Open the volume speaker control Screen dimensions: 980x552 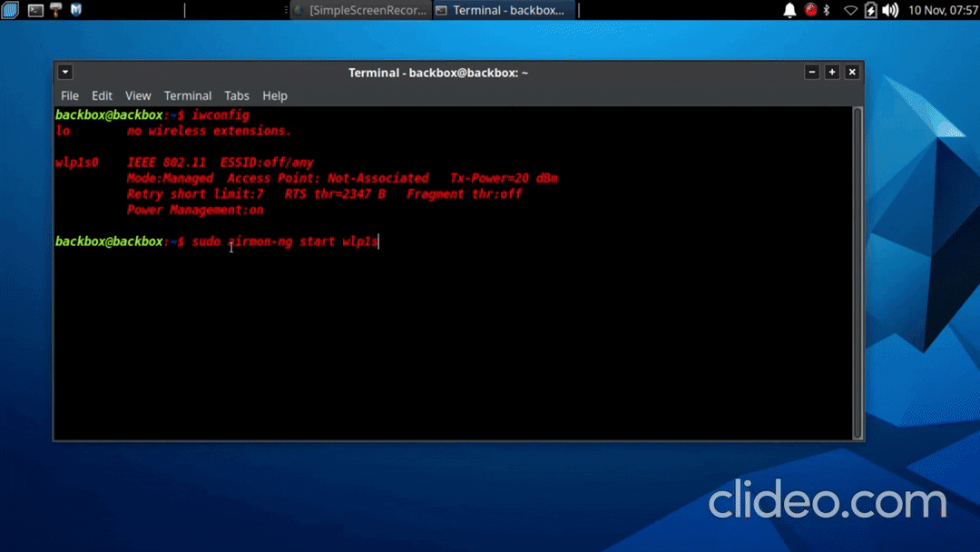point(890,10)
